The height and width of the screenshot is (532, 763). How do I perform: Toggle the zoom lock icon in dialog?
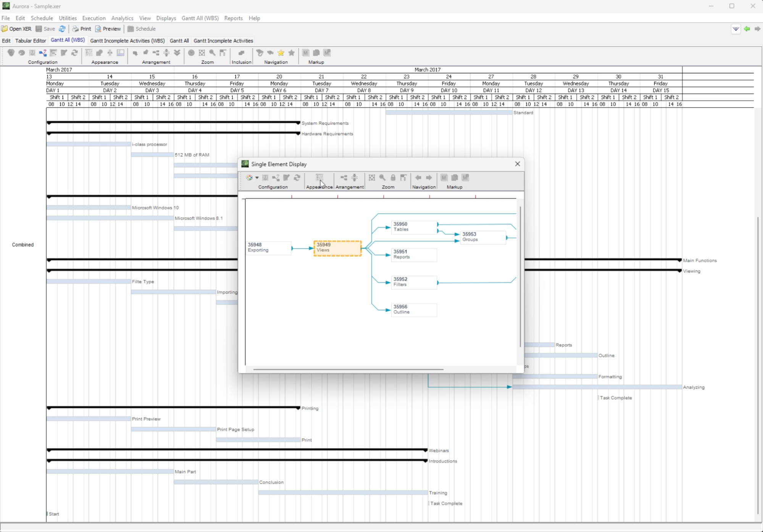393,178
